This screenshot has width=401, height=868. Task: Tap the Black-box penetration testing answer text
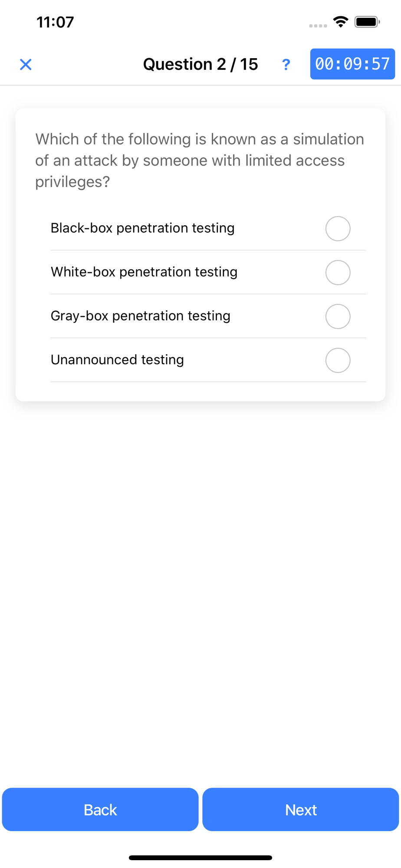click(142, 228)
